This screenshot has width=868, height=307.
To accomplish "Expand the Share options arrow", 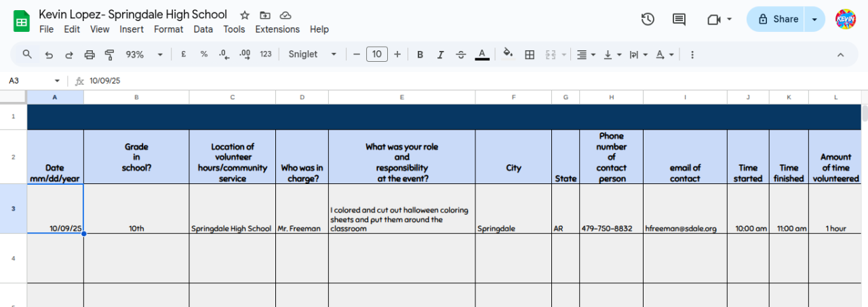I will [x=814, y=19].
